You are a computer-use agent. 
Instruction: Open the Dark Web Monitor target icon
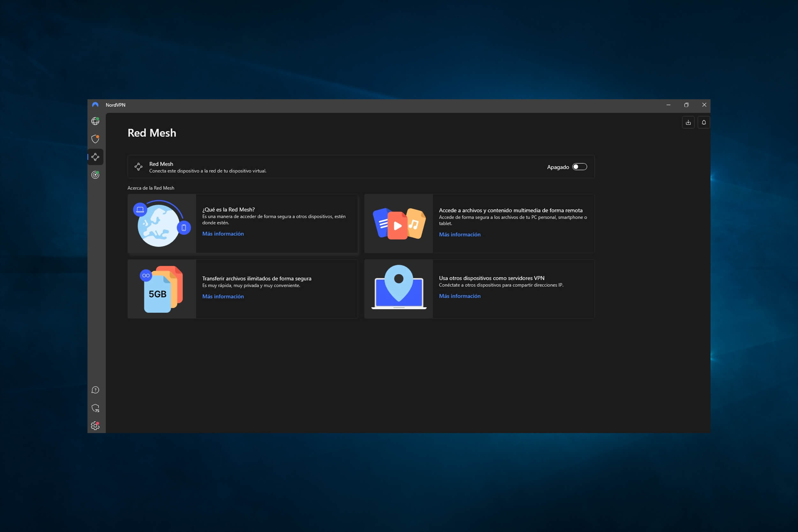[95, 175]
